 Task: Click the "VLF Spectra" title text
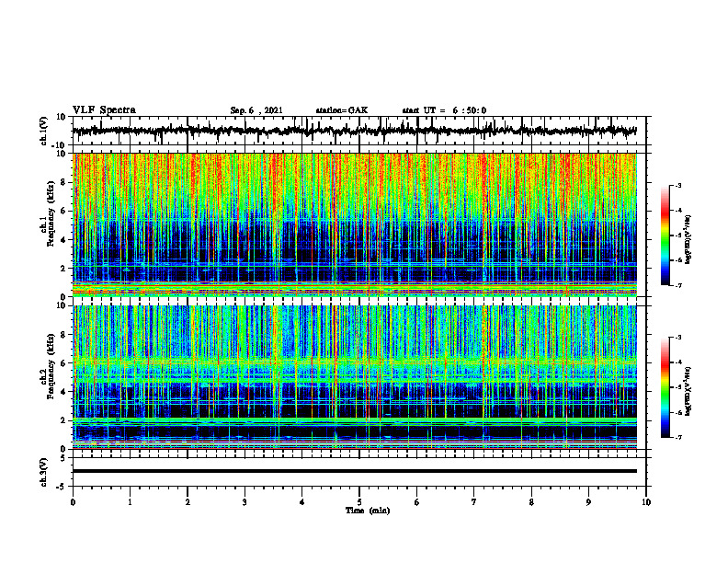pos(104,110)
